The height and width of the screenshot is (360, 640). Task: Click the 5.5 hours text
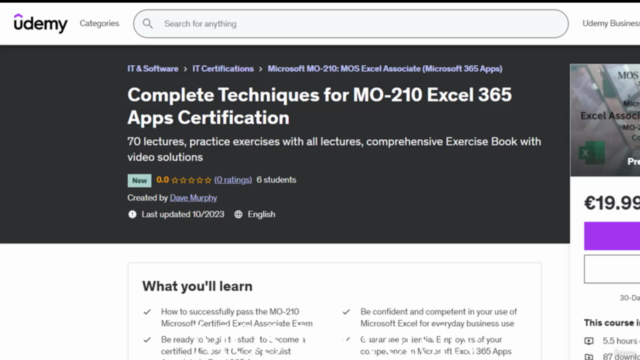click(x=621, y=340)
